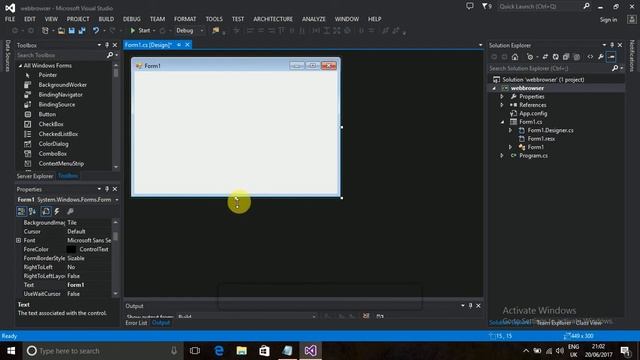Open File Explorer from the taskbar
This screenshot has width=640, height=360.
[242, 351]
